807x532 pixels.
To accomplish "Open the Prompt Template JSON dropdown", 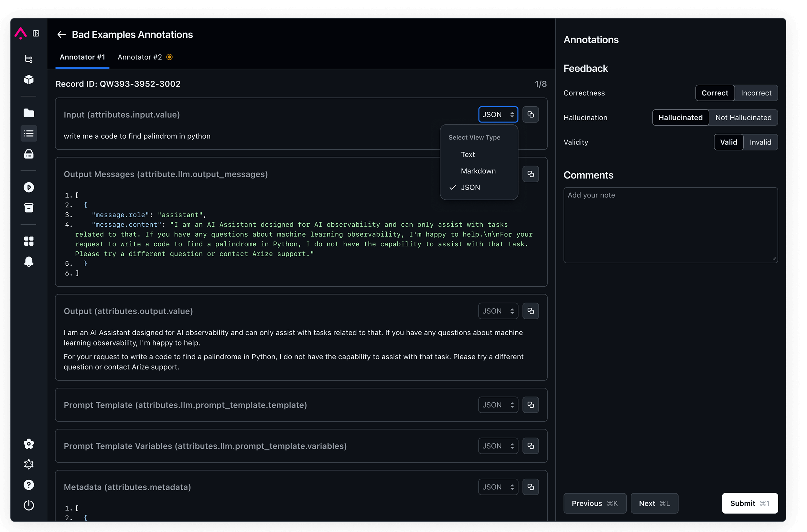I will click(498, 405).
